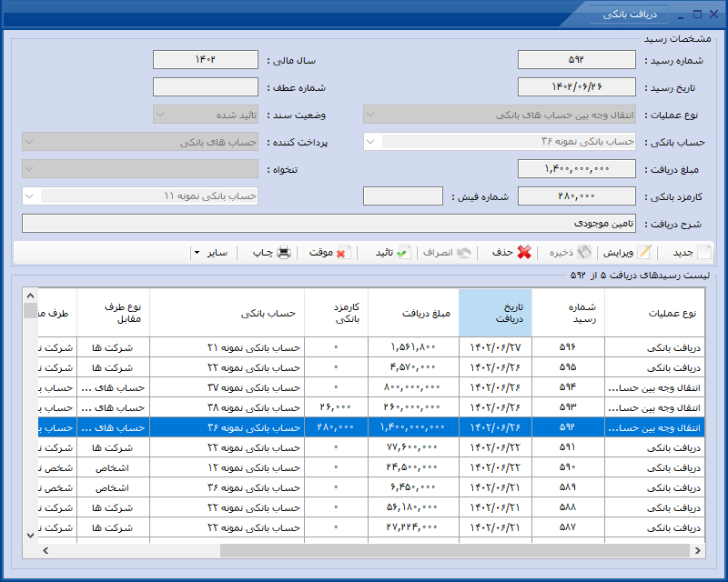
Task: Select receipt number ۵۹۵ cell
Action: point(568,367)
